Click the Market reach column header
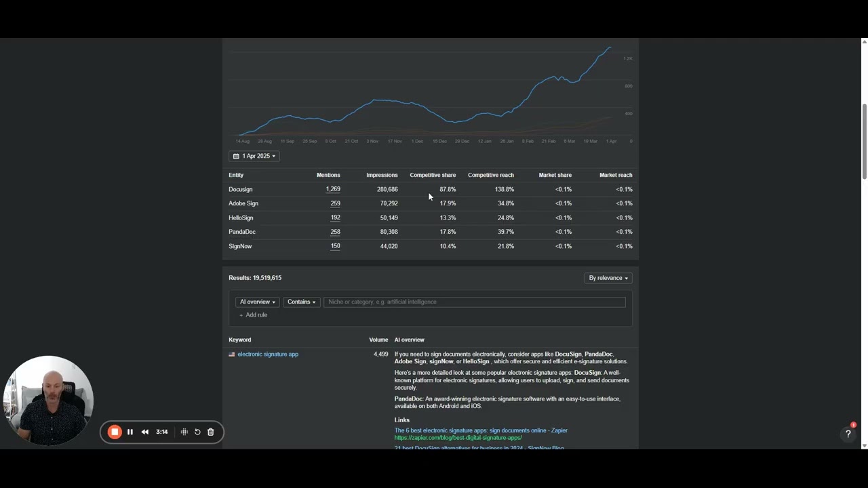 coord(616,175)
